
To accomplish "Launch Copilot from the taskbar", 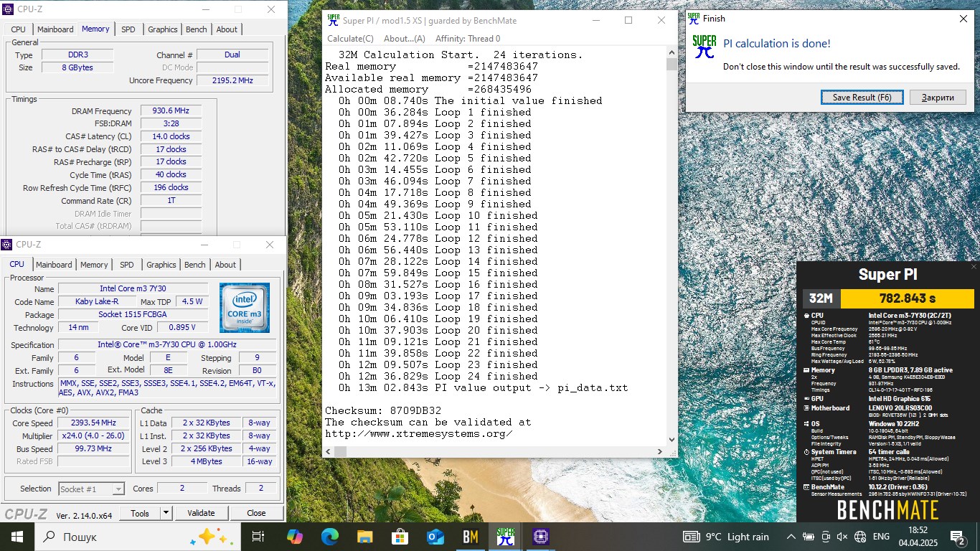I will [x=295, y=536].
